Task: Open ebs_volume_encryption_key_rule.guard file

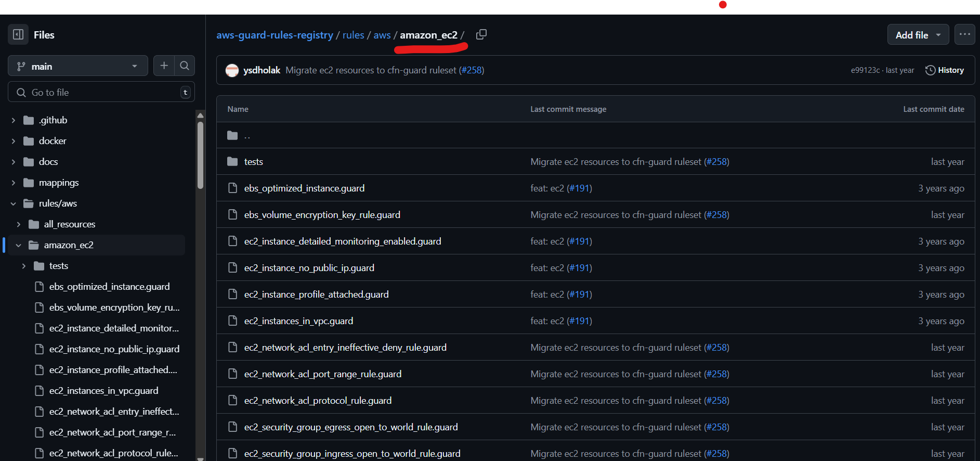Action: point(322,215)
